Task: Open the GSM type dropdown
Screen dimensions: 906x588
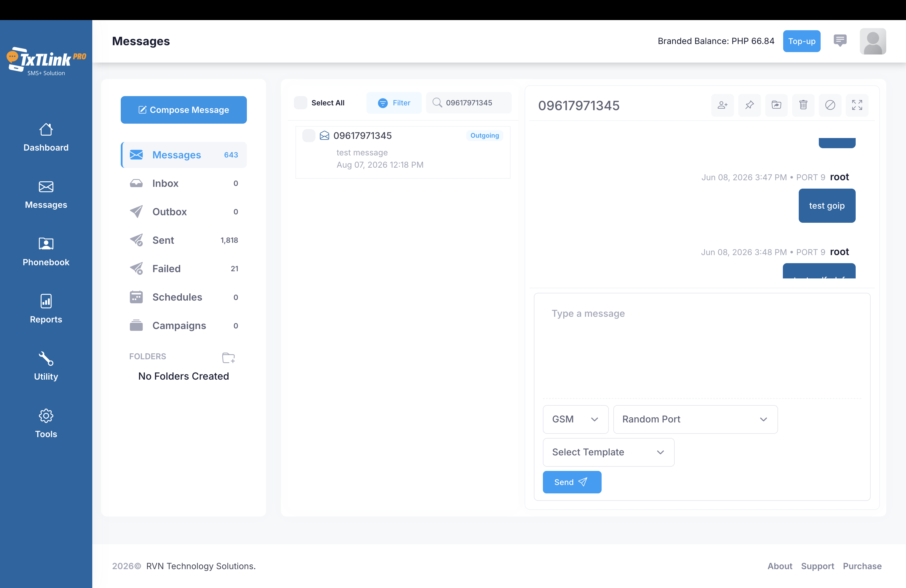Action: (575, 419)
